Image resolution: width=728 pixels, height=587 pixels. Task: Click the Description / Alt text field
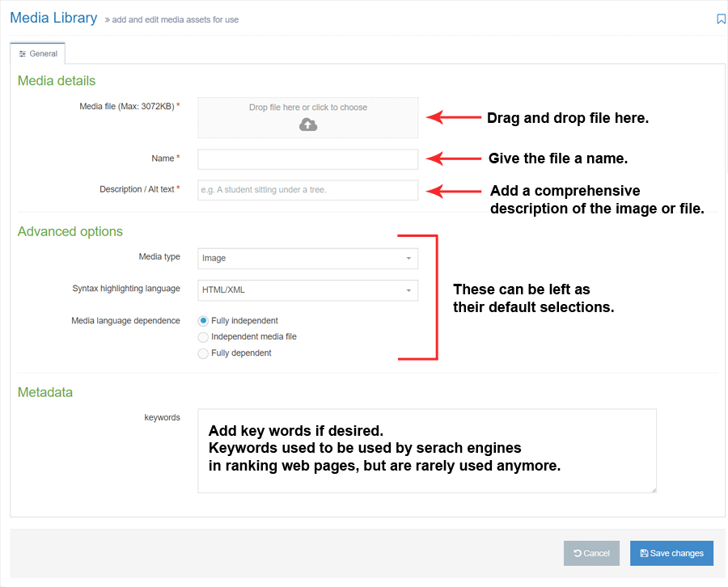click(x=308, y=190)
